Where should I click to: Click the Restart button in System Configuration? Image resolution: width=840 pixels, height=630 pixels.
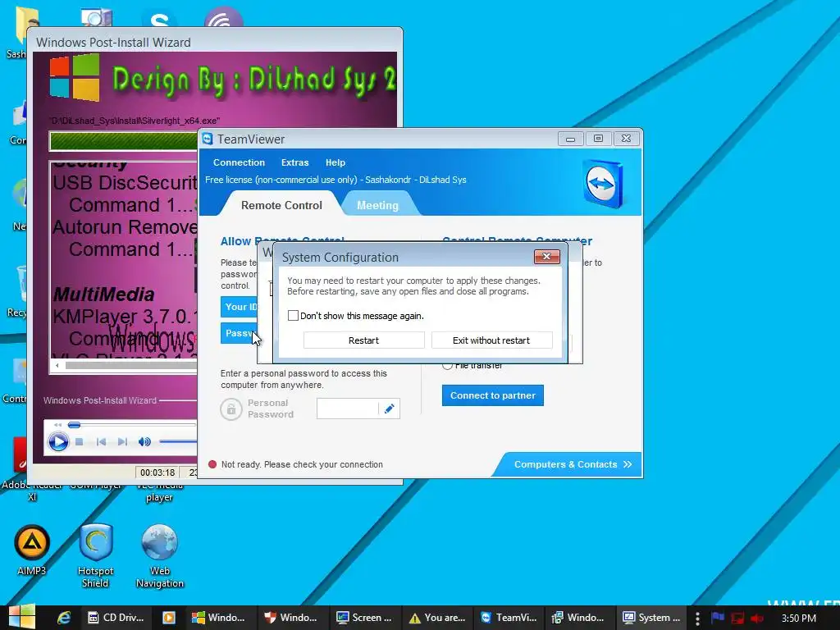pyautogui.click(x=363, y=340)
